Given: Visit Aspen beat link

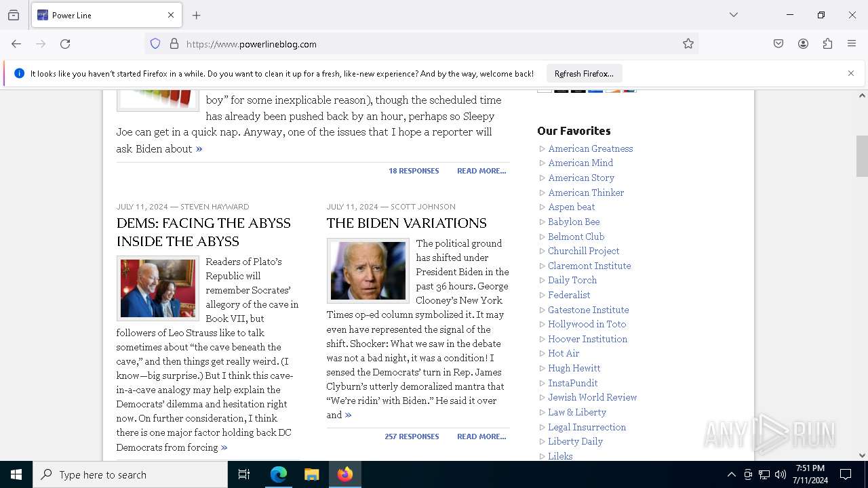Looking at the screenshot, I should [572, 207].
